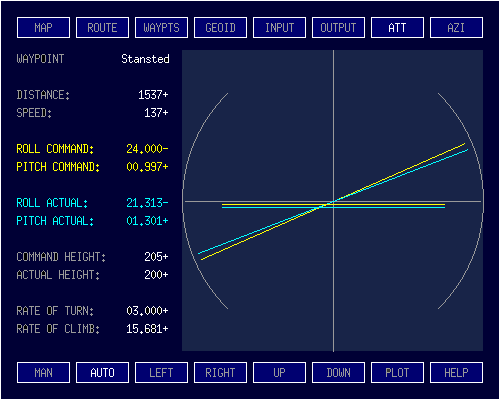Open the MAP display page
The height and width of the screenshot is (400, 500).
tap(43, 28)
